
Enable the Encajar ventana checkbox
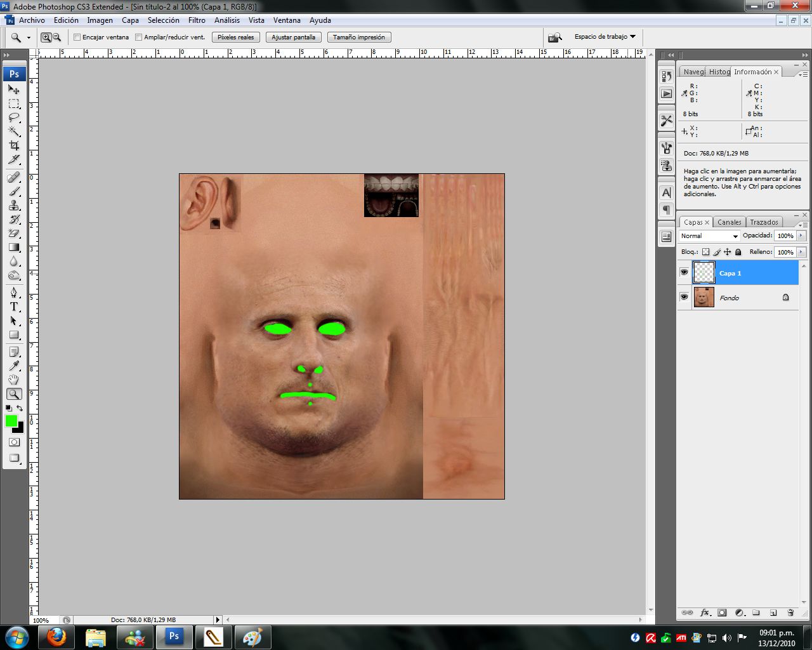click(x=77, y=37)
